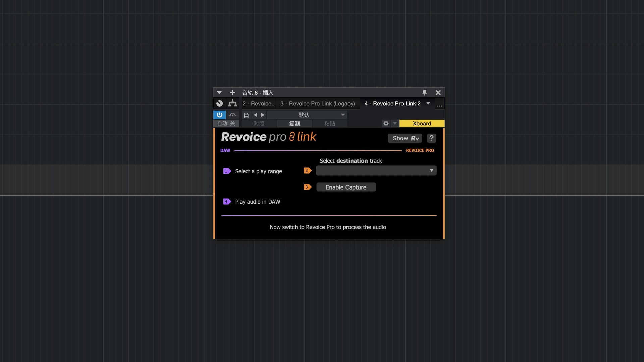Load the previous preset with left arrow
Image resolution: width=644 pixels, height=362 pixels.
pos(255,115)
